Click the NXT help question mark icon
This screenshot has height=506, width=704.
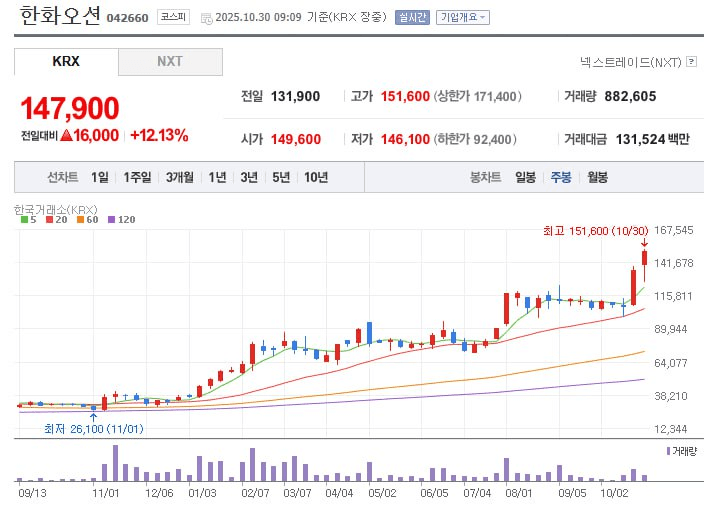coord(691,62)
